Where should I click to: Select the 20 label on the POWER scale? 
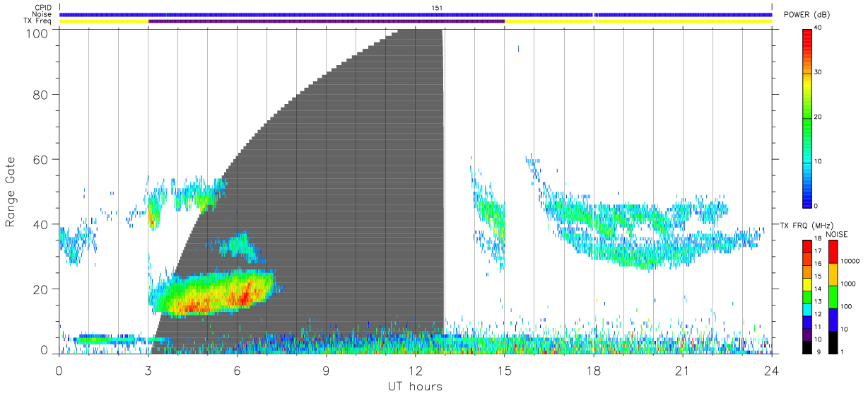click(819, 117)
